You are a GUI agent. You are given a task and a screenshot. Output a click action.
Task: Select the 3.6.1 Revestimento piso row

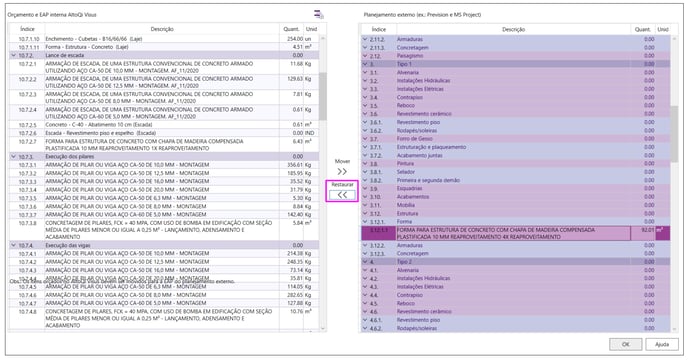(516, 122)
